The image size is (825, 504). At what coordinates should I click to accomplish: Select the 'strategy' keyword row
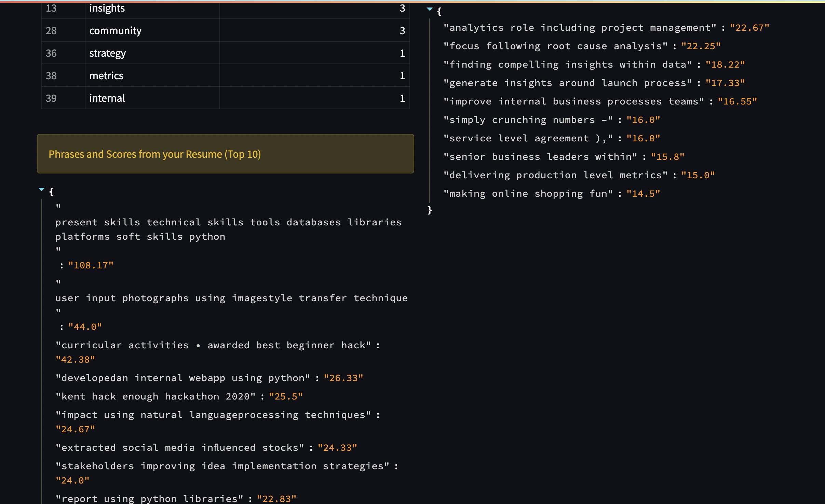(107, 53)
